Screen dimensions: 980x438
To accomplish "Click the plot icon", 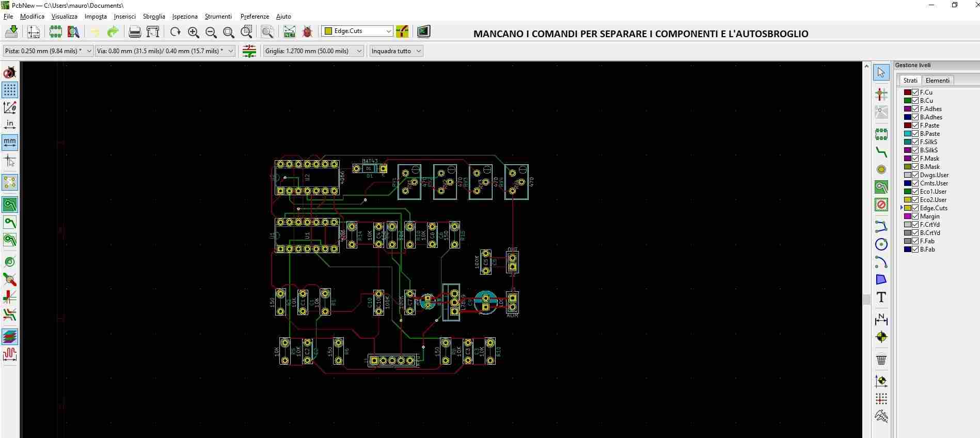I will (x=153, y=32).
